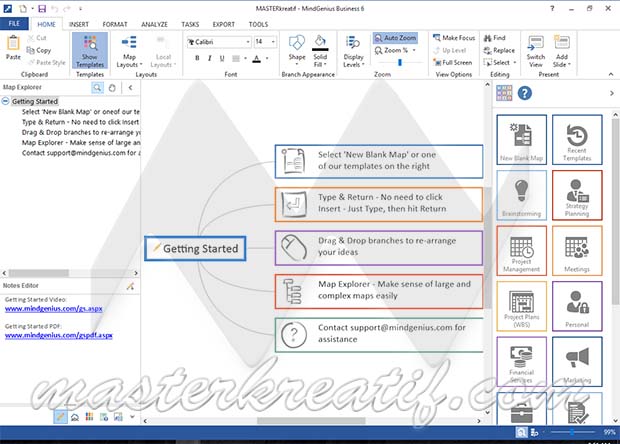Click the Replace command

(x=499, y=50)
